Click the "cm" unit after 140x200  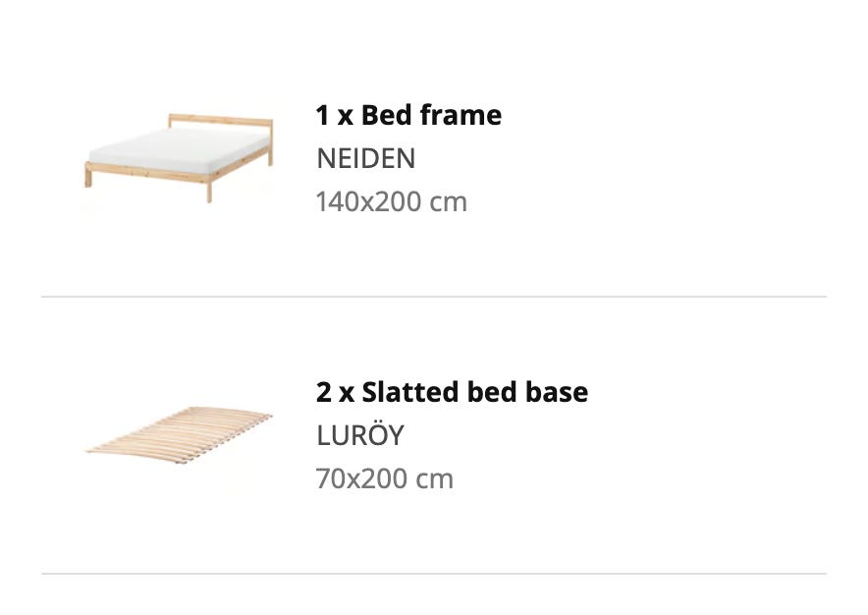pyautogui.click(x=449, y=202)
